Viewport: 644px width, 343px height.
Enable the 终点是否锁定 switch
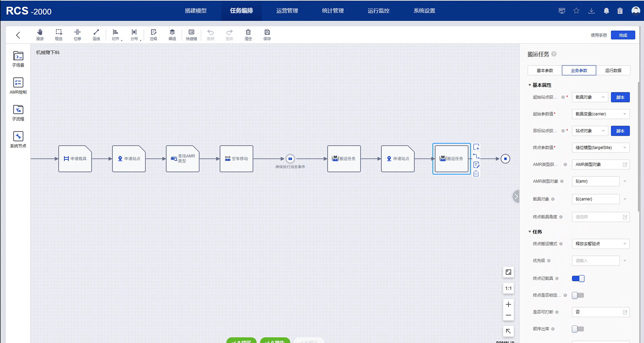[578, 295]
